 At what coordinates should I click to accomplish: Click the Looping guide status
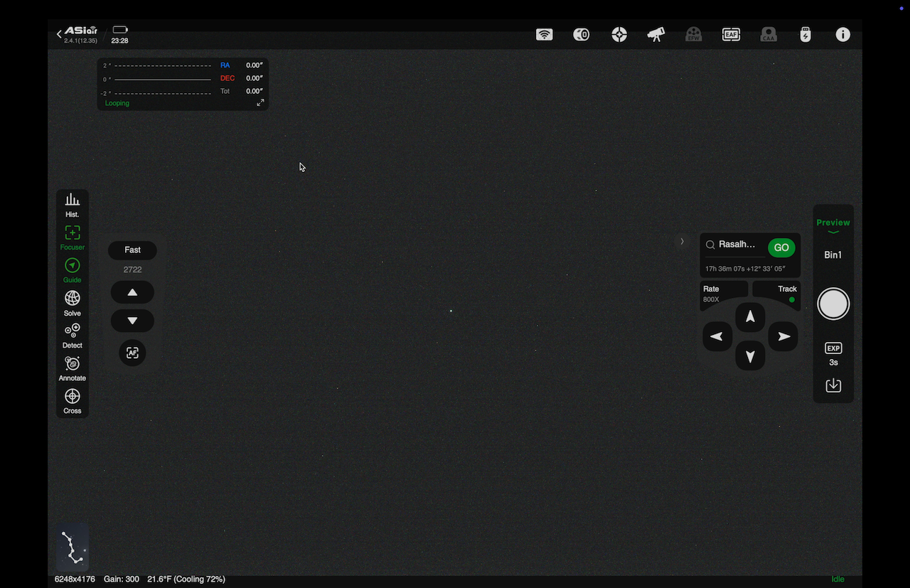tap(117, 103)
